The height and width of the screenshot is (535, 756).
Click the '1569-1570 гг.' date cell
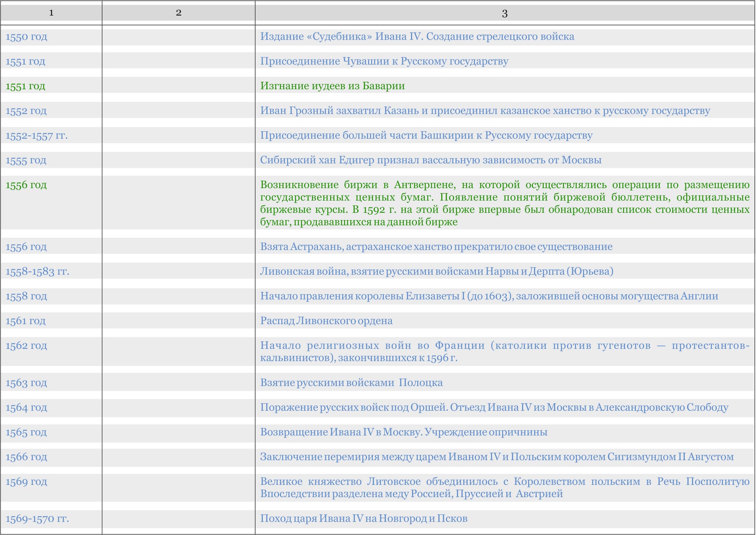pos(37,519)
